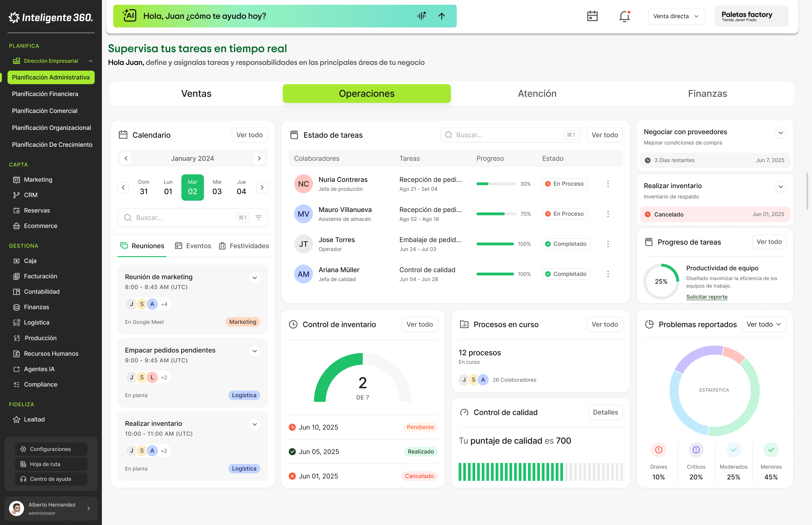Image resolution: width=812 pixels, height=525 pixels.
Task: Open three-dot menu for Nuria Contreras
Action: [608, 184]
